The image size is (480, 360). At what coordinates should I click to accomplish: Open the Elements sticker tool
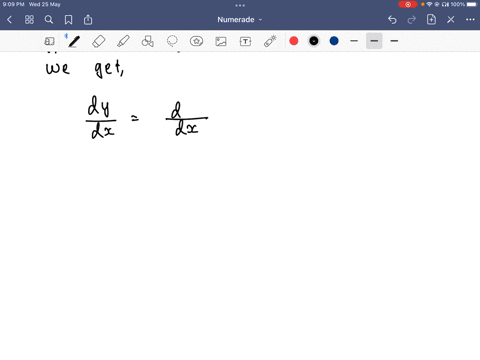tap(196, 41)
